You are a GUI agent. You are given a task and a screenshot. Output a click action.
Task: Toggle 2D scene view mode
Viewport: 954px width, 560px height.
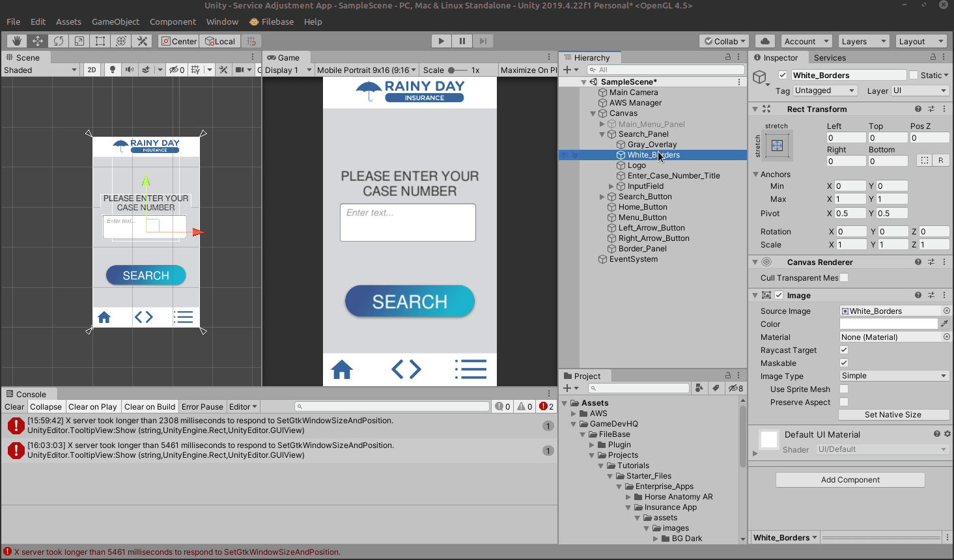(x=92, y=70)
